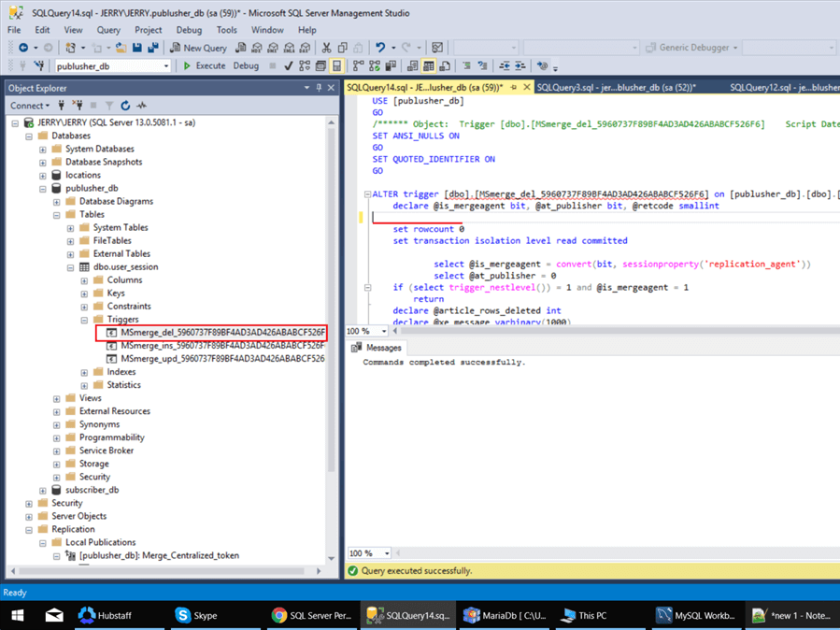Click the Activity Monitor icon in Object Explorer
Viewport: 840px width, 630px height.
[141, 106]
